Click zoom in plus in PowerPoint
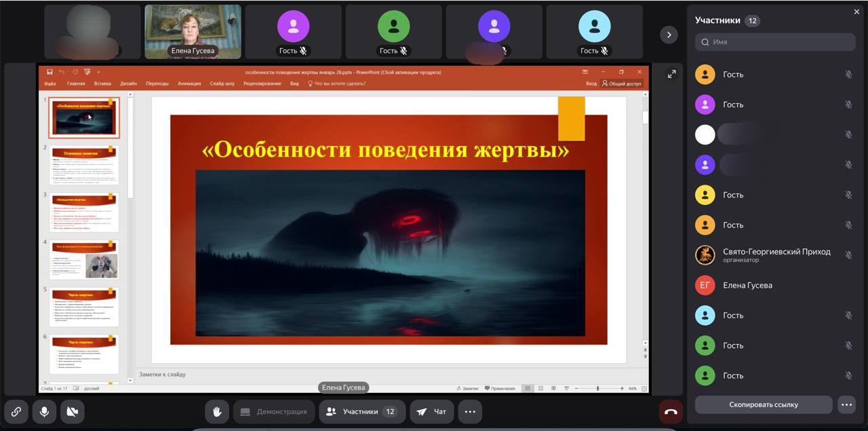 point(622,388)
